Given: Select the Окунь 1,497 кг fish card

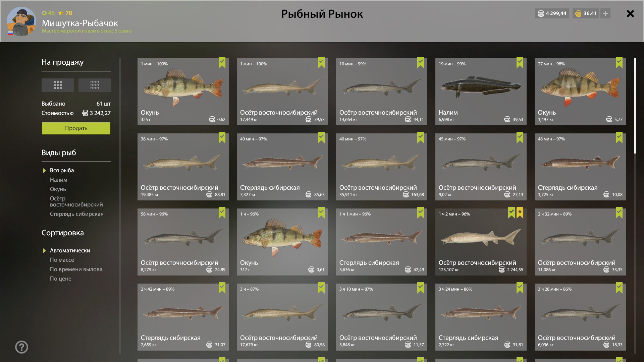Looking at the screenshot, I should click(x=580, y=92).
